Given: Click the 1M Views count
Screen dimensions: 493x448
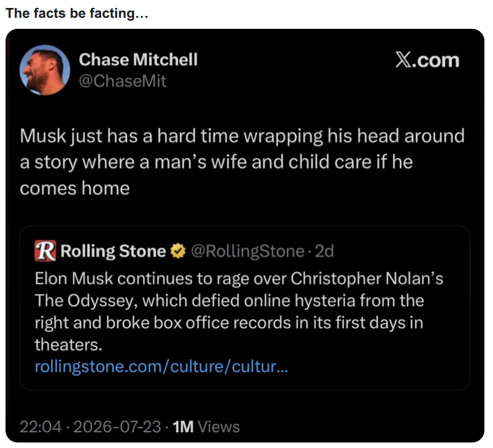Looking at the screenshot, I should [x=206, y=427].
